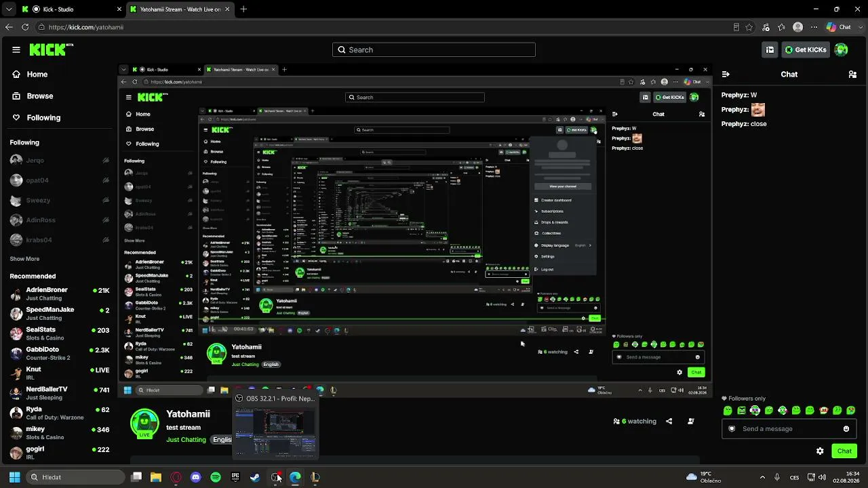Click the chat identity badge in the main message box
This screenshot has height=488, width=868.
(x=732, y=428)
